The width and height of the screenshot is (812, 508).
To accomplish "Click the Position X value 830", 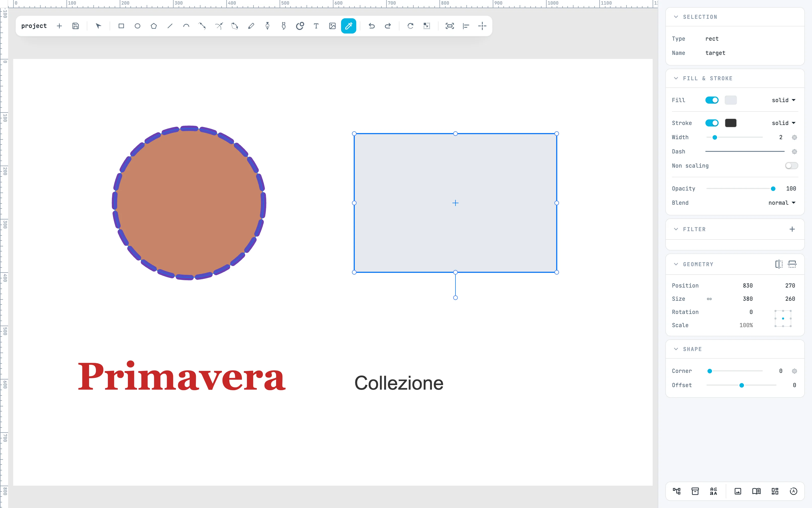I will [x=747, y=285].
